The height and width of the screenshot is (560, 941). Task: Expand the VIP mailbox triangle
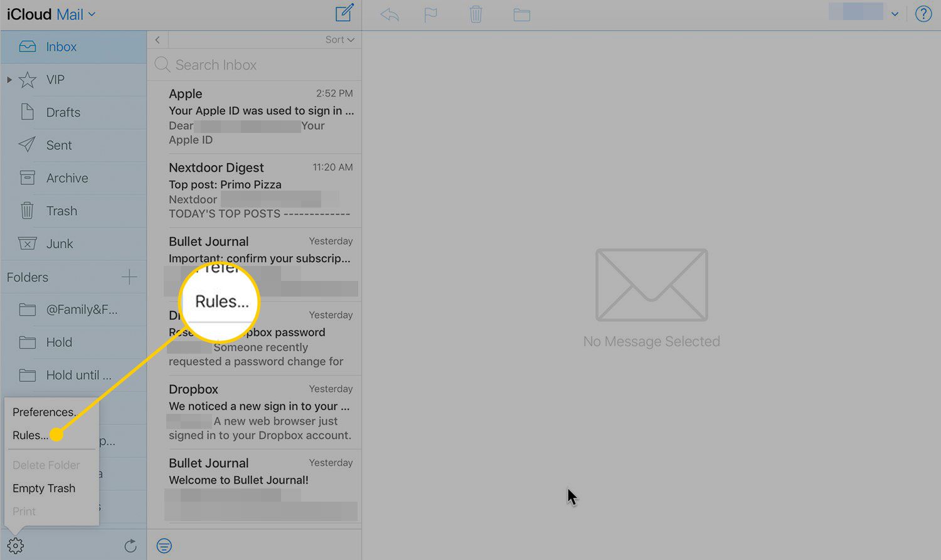tap(9, 80)
